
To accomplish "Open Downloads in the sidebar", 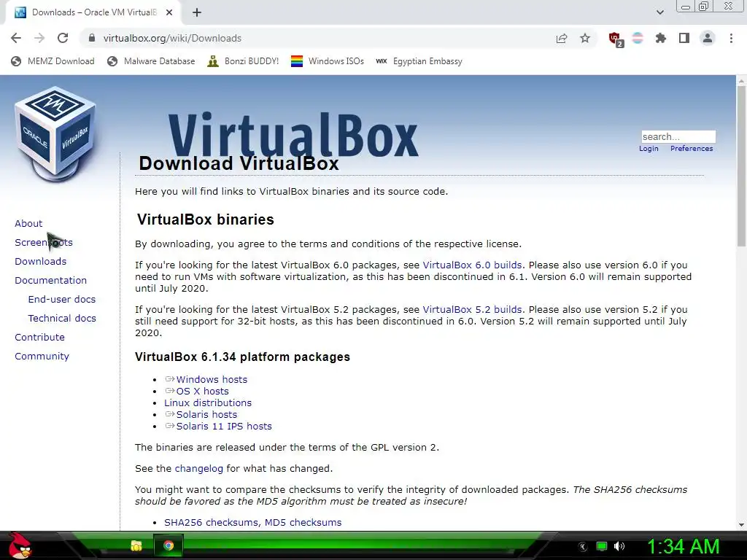I will [x=41, y=262].
